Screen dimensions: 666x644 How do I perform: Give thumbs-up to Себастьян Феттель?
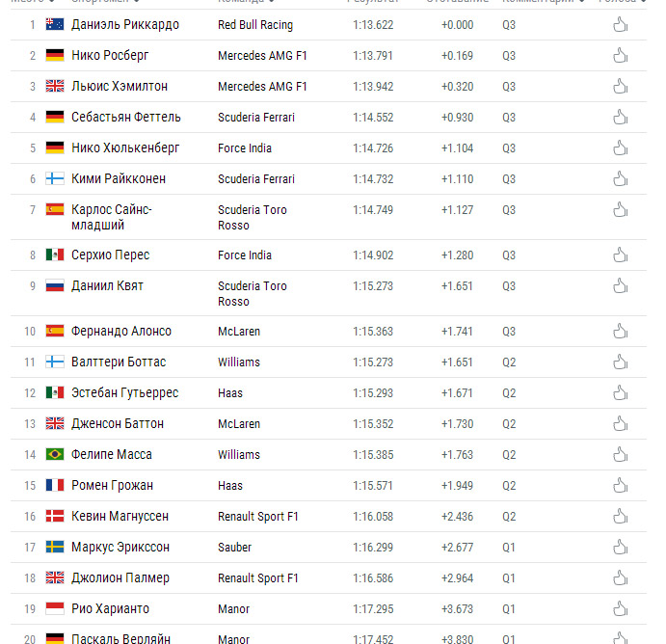coord(620,118)
